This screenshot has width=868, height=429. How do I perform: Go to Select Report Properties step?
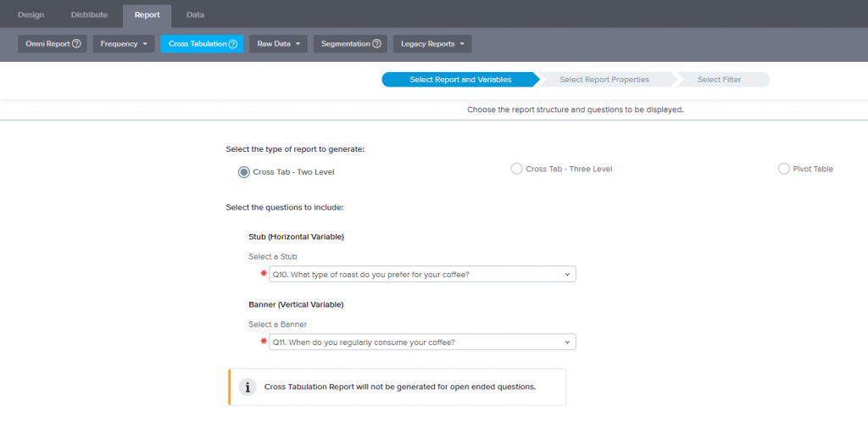pos(604,80)
